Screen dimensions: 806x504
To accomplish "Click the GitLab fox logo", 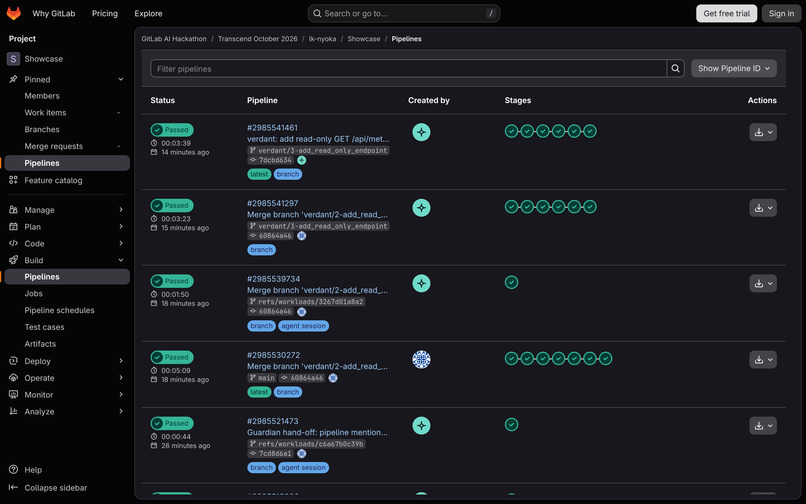I will pos(14,13).
